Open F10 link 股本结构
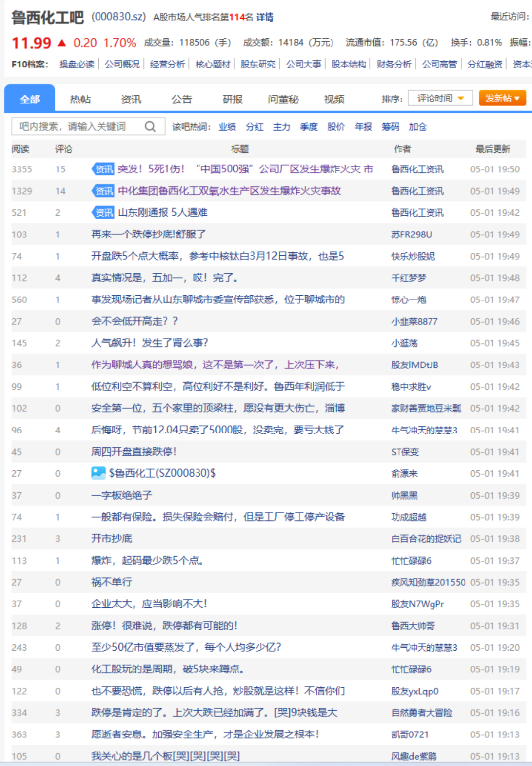 tap(349, 64)
